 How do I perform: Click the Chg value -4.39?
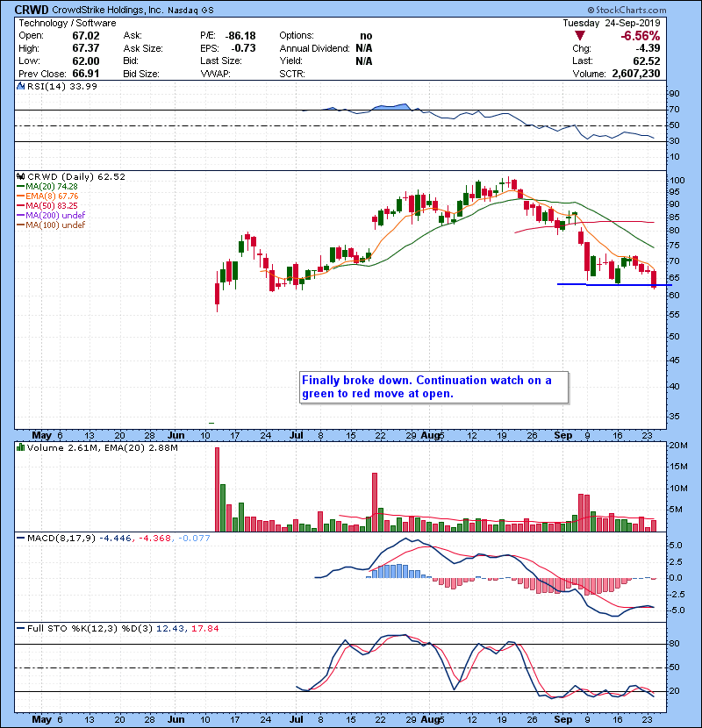point(648,48)
